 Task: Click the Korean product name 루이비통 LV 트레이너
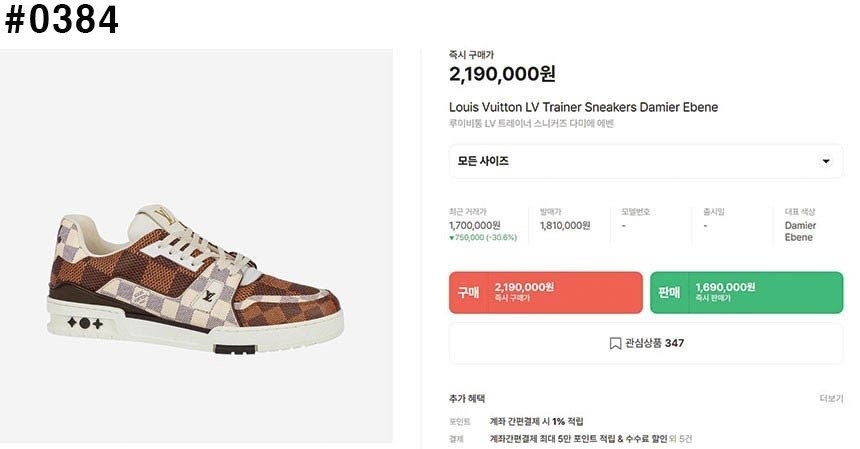click(531, 124)
